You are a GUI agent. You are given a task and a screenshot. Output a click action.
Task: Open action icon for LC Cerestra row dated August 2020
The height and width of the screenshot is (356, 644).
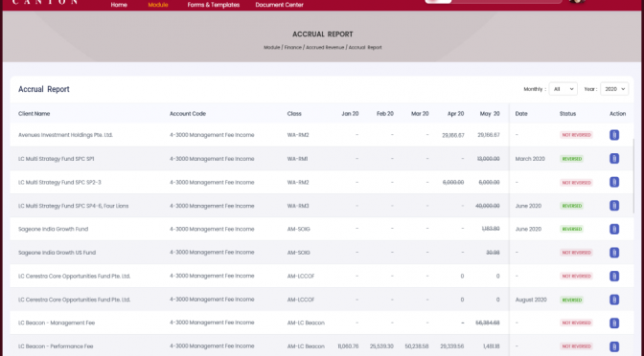[x=614, y=300]
